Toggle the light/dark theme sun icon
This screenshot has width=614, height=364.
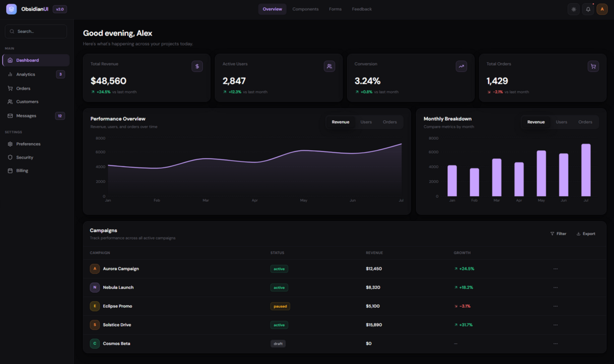574,9
